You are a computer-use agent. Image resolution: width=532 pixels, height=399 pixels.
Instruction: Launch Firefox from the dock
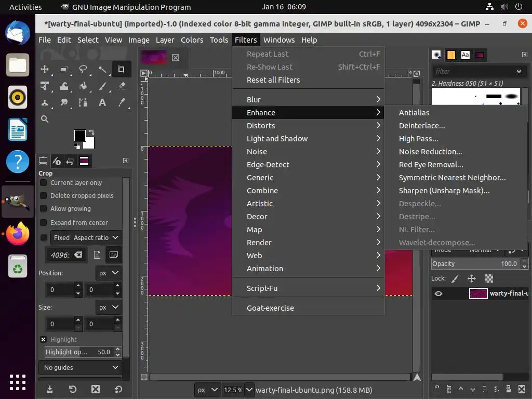coord(18,234)
